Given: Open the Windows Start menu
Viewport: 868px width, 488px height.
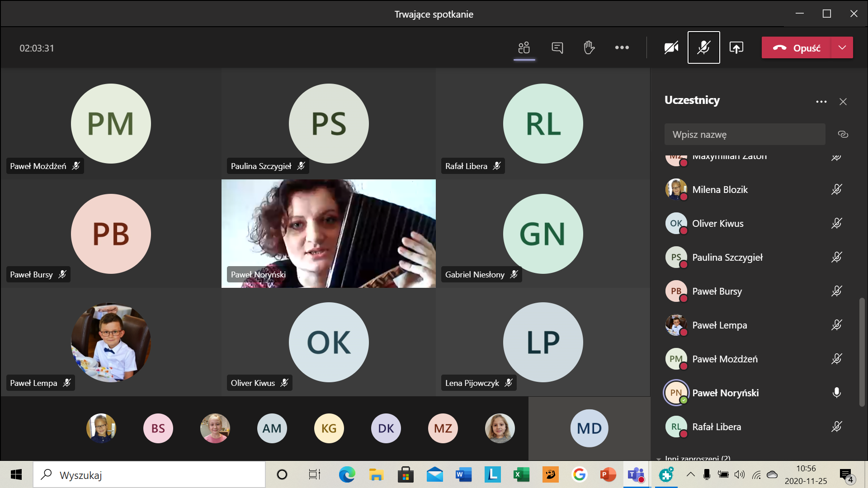Looking at the screenshot, I should (x=16, y=474).
